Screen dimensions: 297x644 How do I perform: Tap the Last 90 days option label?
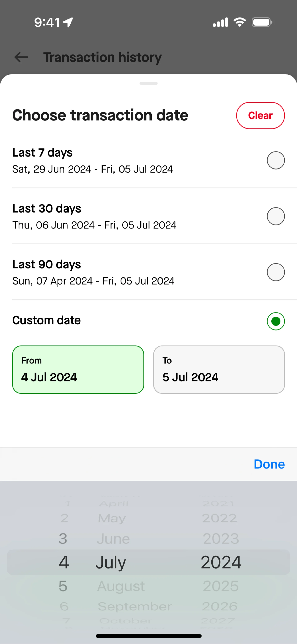coord(47,264)
